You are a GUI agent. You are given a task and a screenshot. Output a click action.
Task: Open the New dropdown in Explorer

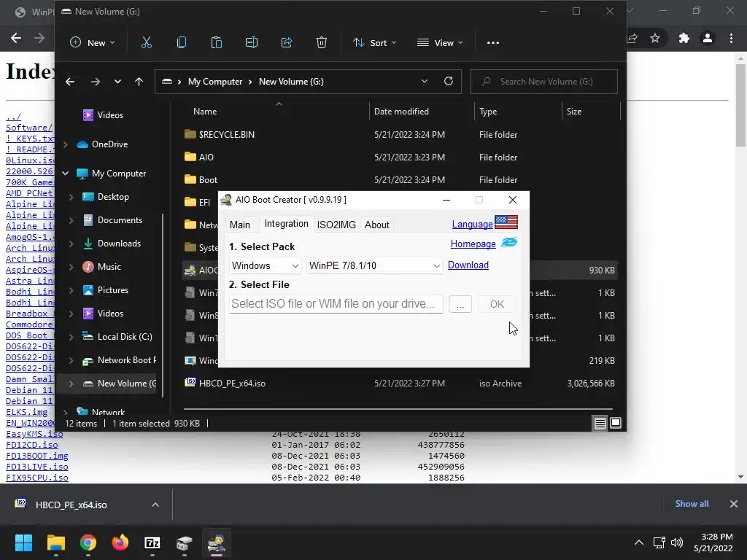[93, 43]
